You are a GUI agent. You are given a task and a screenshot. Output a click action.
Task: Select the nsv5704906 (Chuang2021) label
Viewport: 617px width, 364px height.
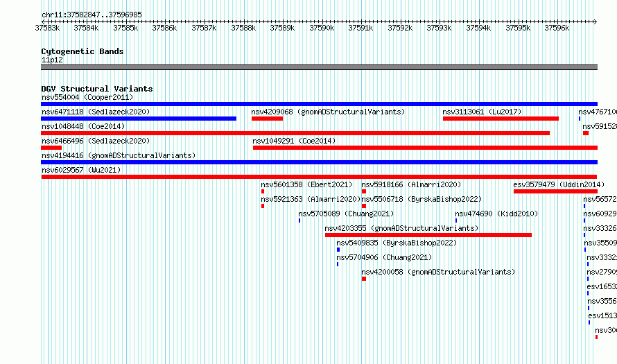pos(384,257)
